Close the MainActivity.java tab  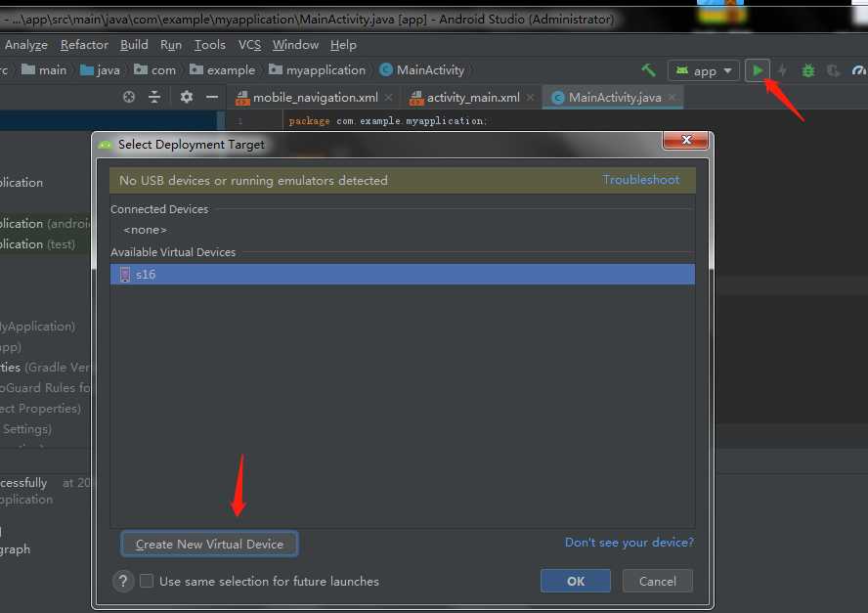click(x=673, y=98)
